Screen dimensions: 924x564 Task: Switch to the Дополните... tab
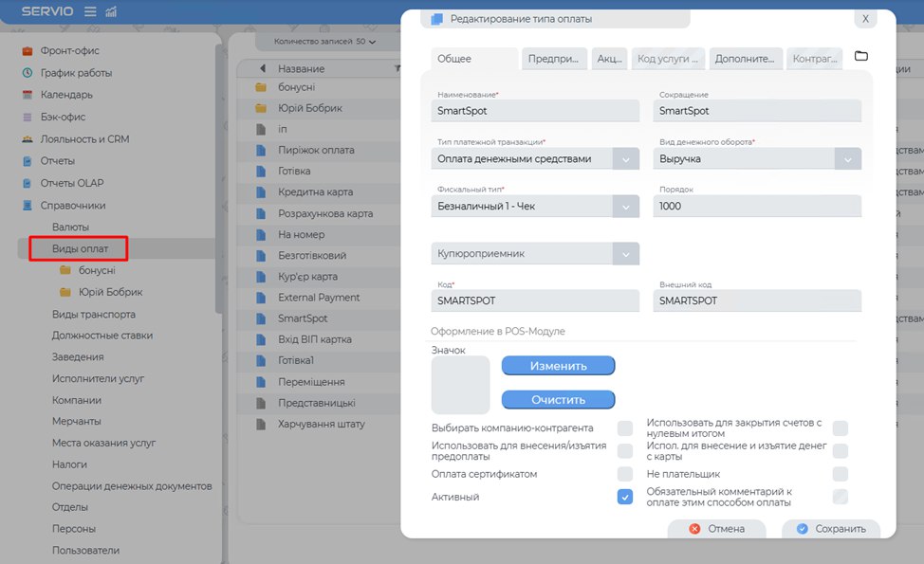click(746, 59)
